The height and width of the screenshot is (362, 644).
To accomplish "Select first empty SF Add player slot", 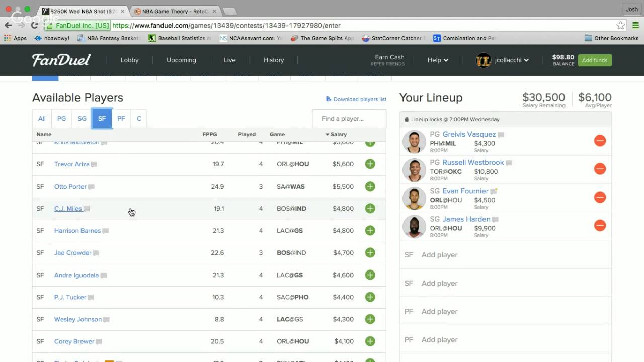I will coord(506,255).
